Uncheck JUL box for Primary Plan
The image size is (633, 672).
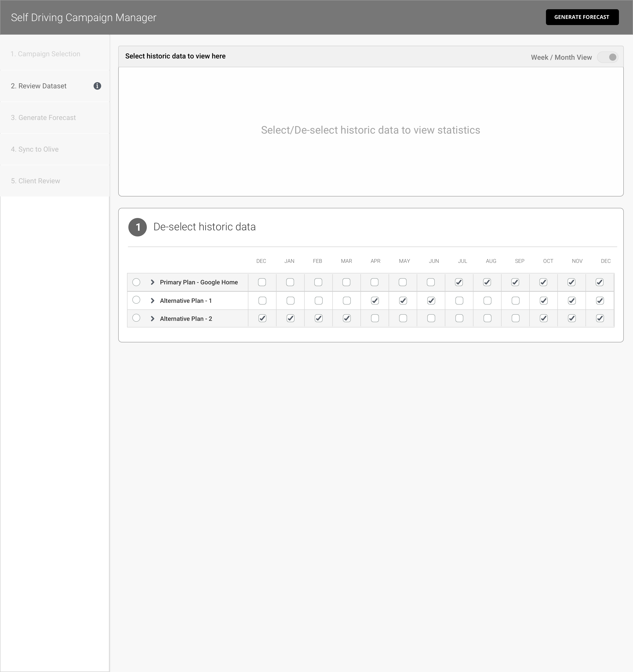coord(459,282)
